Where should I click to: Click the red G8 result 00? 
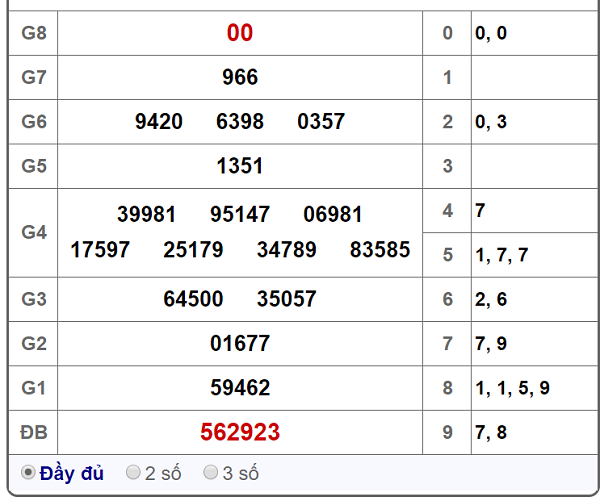[240, 33]
